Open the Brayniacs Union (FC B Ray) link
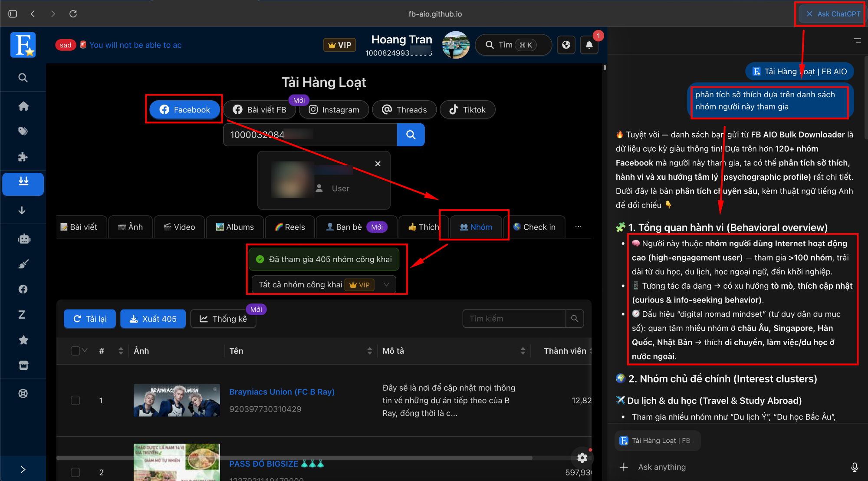Image resolution: width=868 pixels, height=481 pixels. pyautogui.click(x=282, y=392)
